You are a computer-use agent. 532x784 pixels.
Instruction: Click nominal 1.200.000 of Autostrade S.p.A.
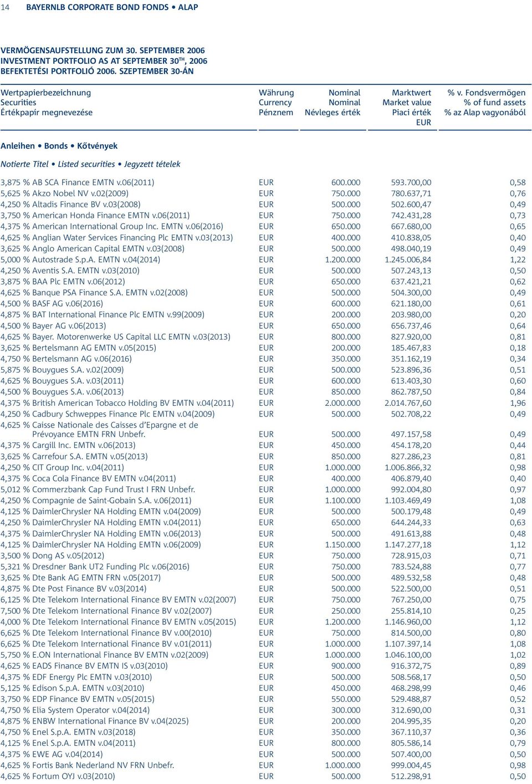[x=342, y=259]
